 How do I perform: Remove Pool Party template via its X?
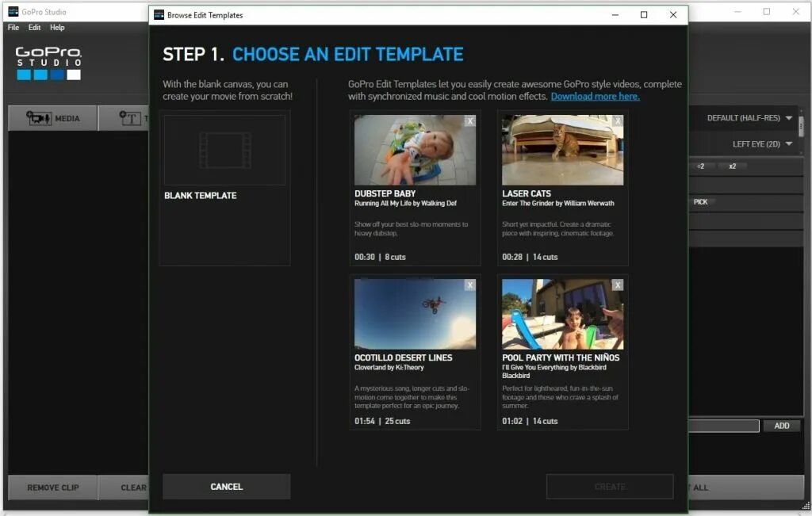tap(617, 285)
